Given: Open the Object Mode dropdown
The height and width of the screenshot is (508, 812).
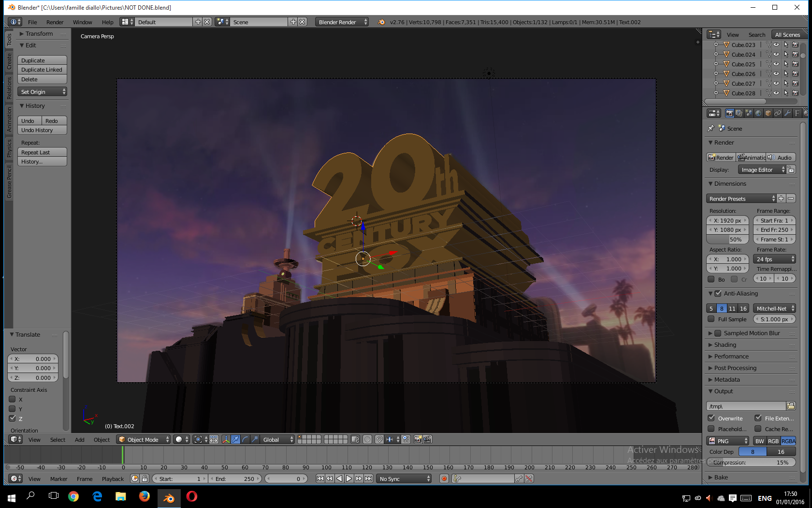Looking at the screenshot, I should click(143, 439).
